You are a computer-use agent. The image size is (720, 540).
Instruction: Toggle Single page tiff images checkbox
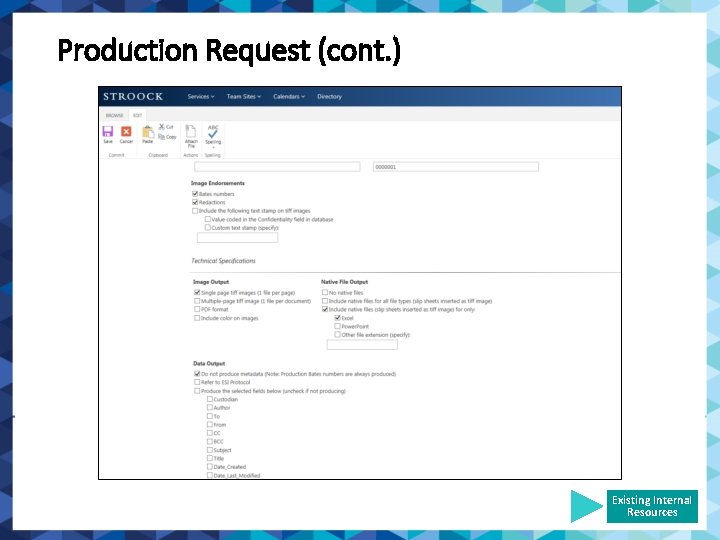pos(197,292)
